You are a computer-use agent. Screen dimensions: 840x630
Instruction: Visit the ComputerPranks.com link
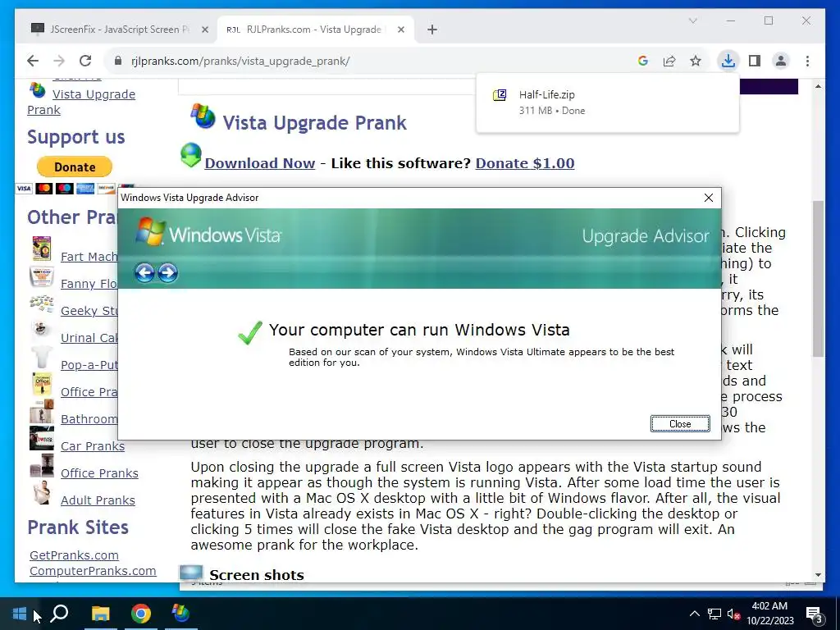[x=93, y=571]
